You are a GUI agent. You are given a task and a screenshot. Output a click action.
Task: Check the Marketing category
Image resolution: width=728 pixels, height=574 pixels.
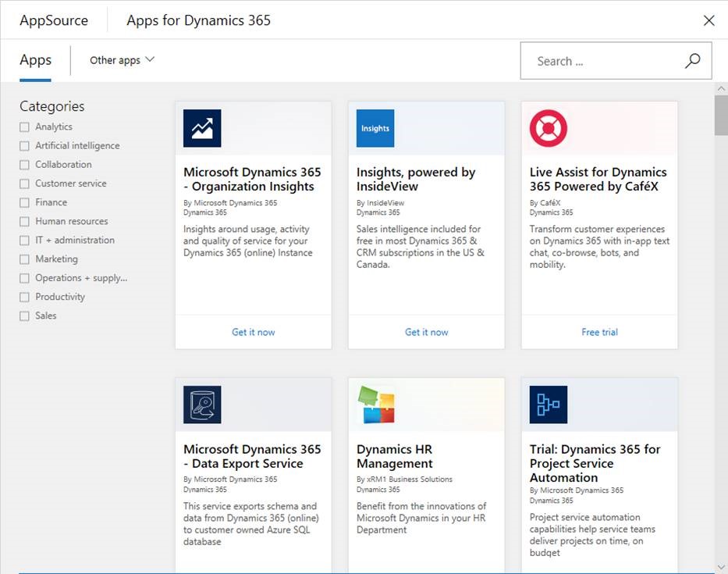[x=25, y=259]
